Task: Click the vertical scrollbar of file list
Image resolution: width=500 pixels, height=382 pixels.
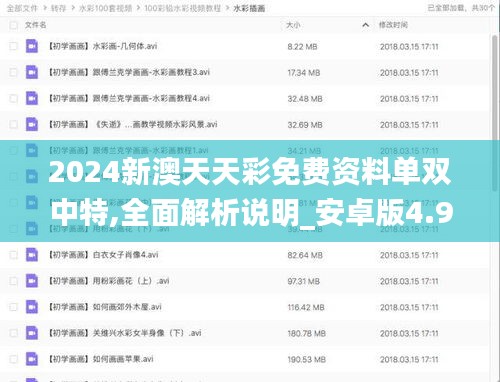Action: point(495,113)
